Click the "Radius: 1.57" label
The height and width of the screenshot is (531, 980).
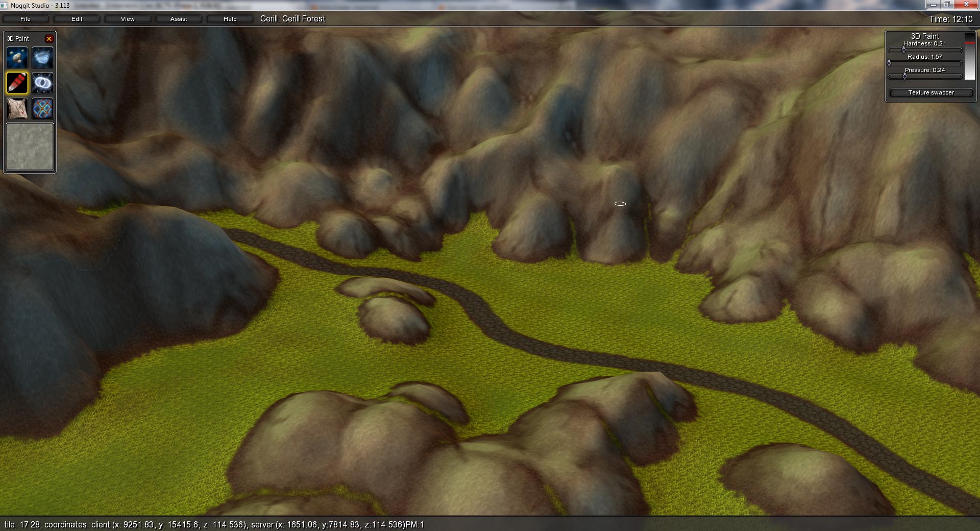click(925, 57)
